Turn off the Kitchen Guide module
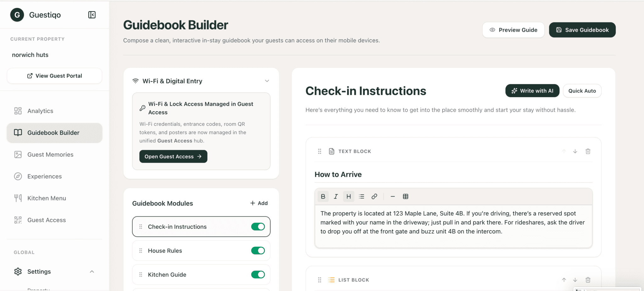Image resolution: width=644 pixels, height=291 pixels. coord(258,274)
